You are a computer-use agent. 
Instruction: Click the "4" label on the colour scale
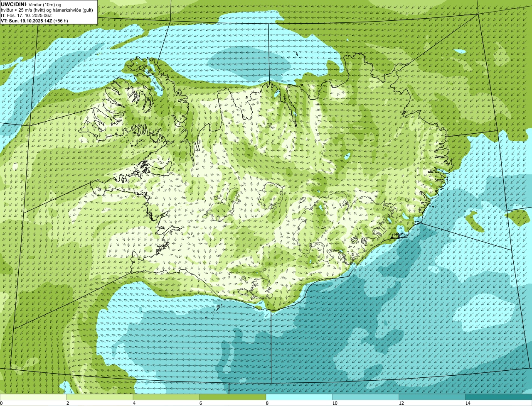pos(134,403)
